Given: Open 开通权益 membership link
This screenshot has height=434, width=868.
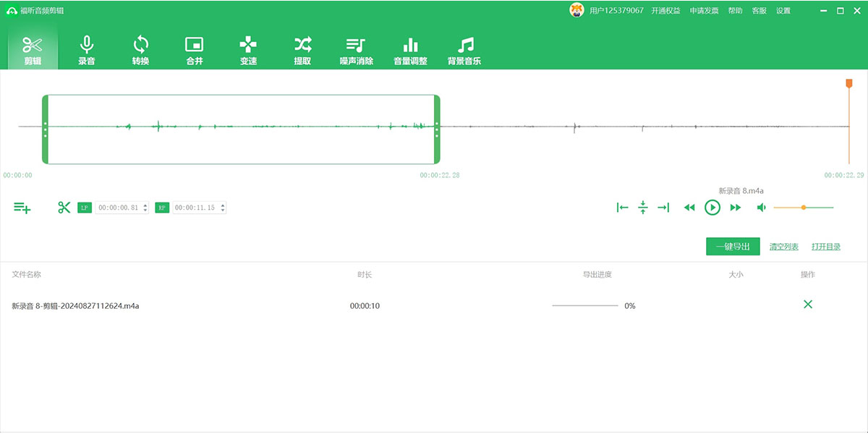Looking at the screenshot, I should coord(665,11).
